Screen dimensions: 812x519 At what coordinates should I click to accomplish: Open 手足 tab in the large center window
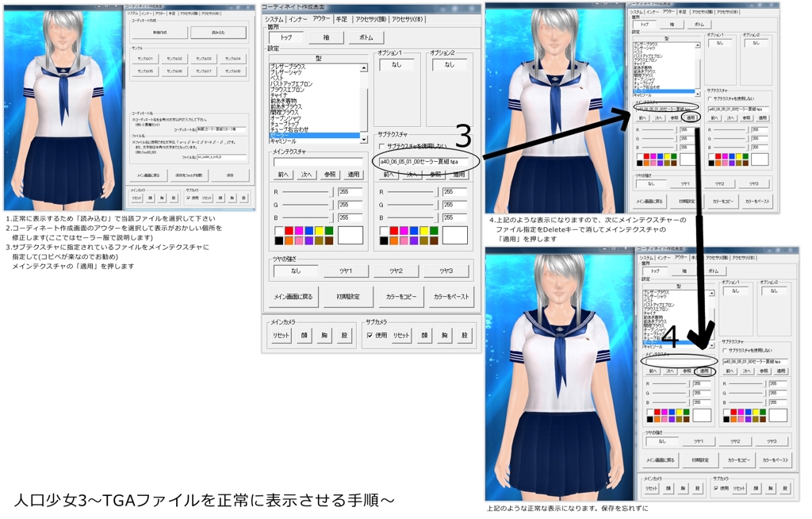coord(341,19)
